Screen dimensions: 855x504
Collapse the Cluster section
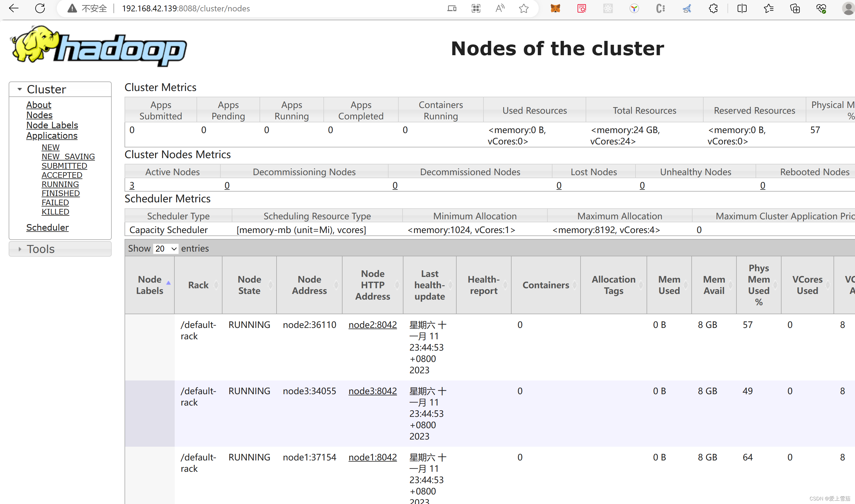(19, 89)
